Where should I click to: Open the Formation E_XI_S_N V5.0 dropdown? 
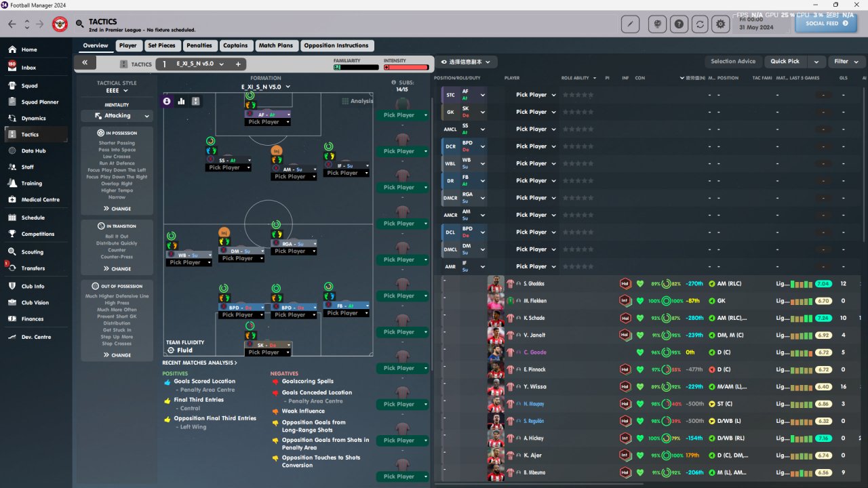tap(266, 87)
